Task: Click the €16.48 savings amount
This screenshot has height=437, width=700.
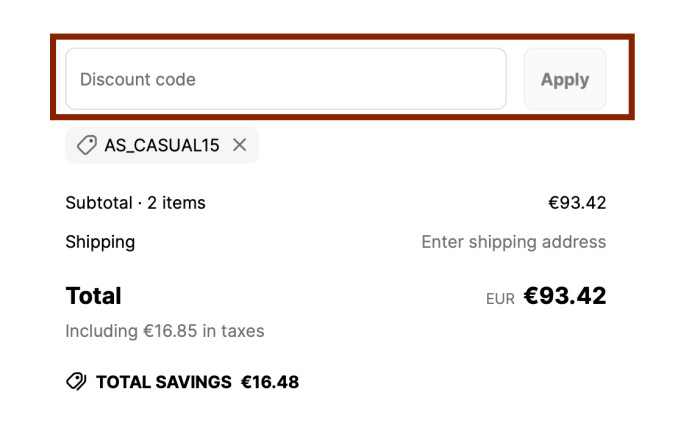Action: coord(270,382)
